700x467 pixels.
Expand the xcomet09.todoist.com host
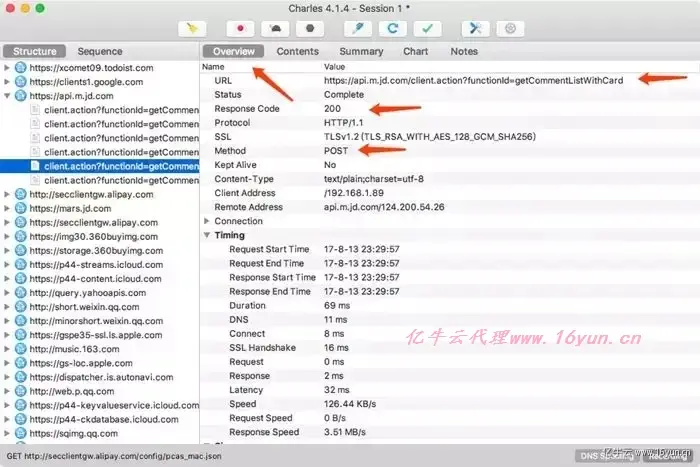(7, 68)
